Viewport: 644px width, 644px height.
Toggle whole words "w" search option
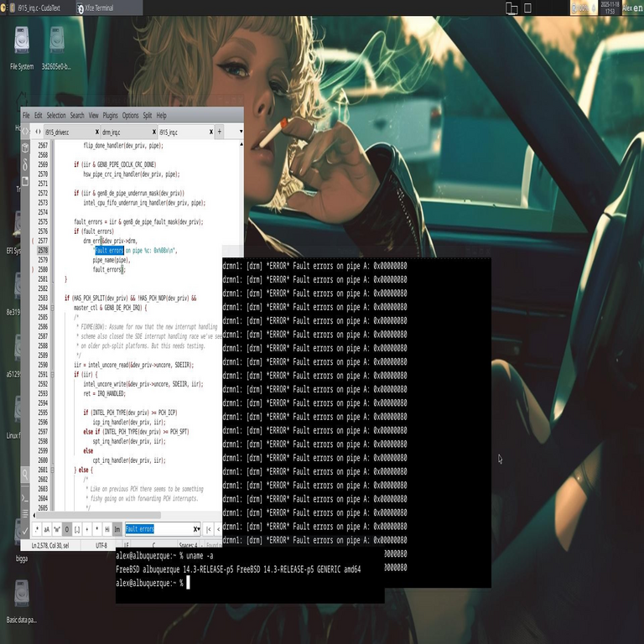[57, 529]
